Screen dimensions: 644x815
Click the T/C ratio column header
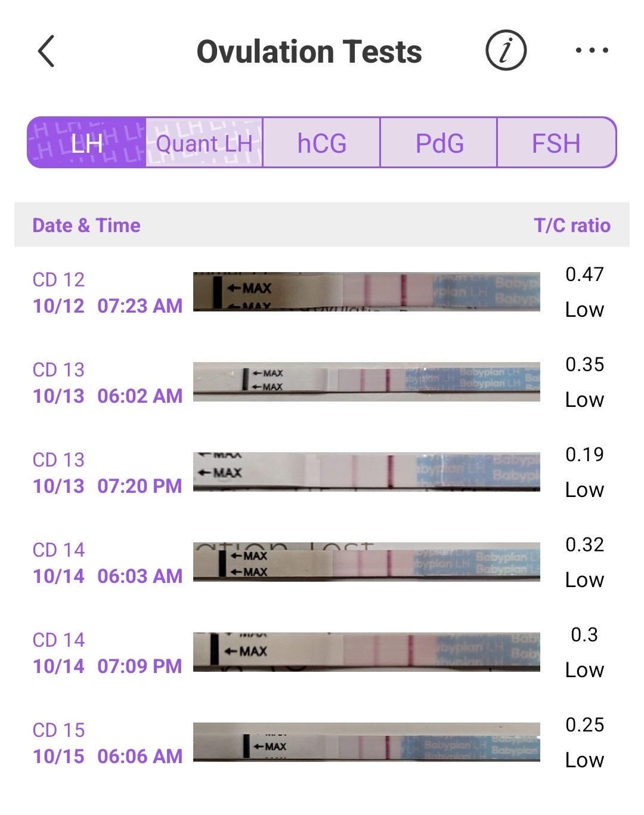[x=572, y=226]
